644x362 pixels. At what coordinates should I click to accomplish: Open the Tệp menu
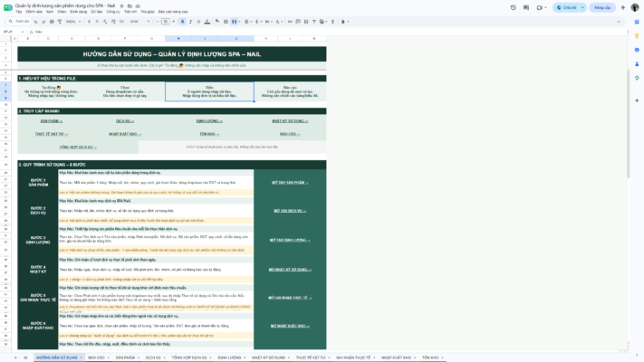[18, 12]
